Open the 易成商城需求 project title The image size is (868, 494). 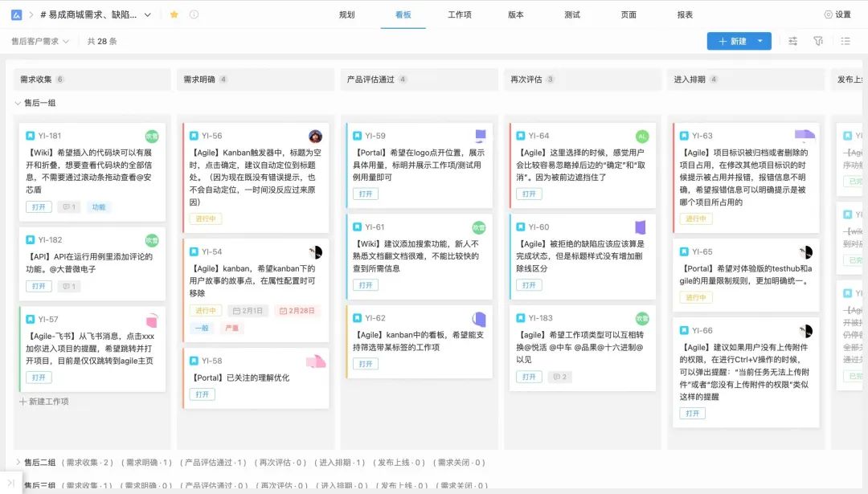point(88,15)
